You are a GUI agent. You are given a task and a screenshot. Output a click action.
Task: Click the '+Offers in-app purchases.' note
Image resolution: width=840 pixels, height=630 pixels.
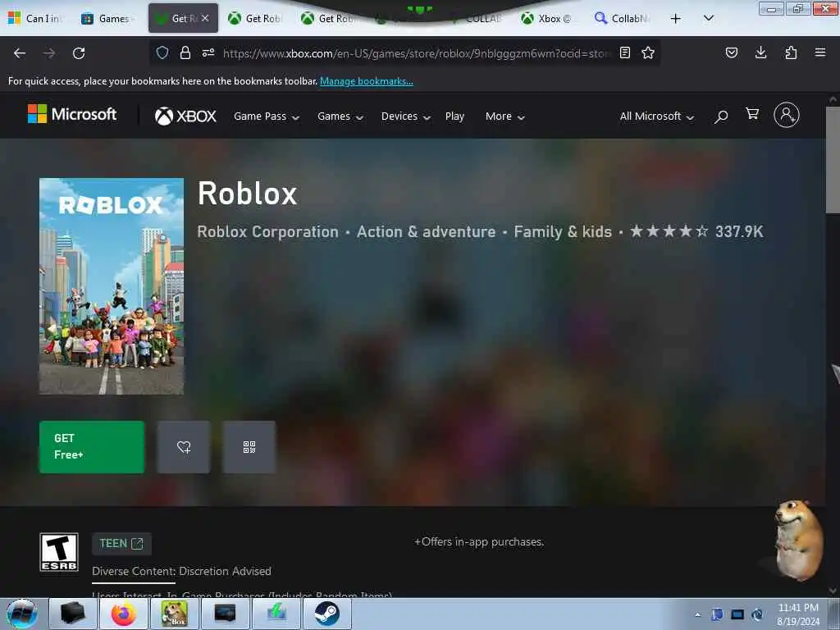point(479,541)
